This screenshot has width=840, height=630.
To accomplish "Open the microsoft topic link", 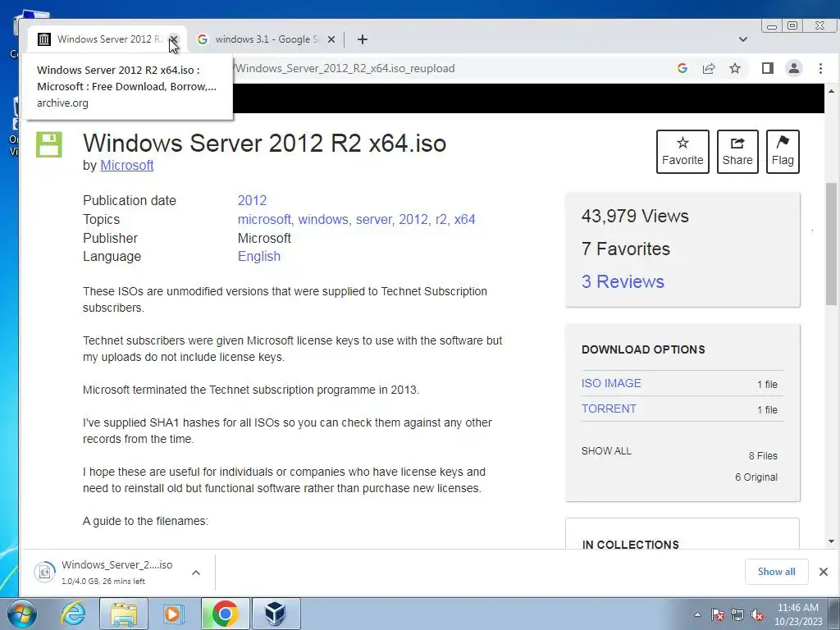I will (x=264, y=220).
